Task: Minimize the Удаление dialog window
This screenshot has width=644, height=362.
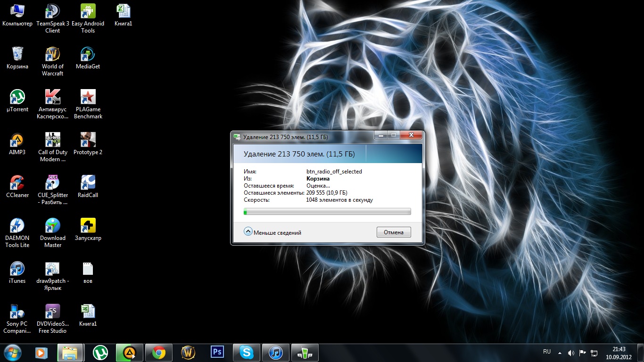Action: pos(380,135)
